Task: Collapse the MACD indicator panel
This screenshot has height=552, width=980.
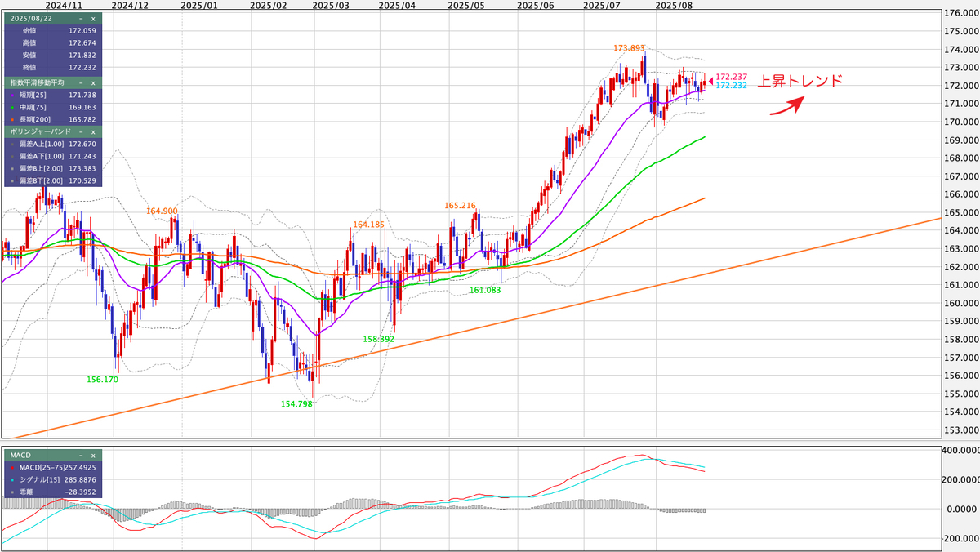Action: 80,456
